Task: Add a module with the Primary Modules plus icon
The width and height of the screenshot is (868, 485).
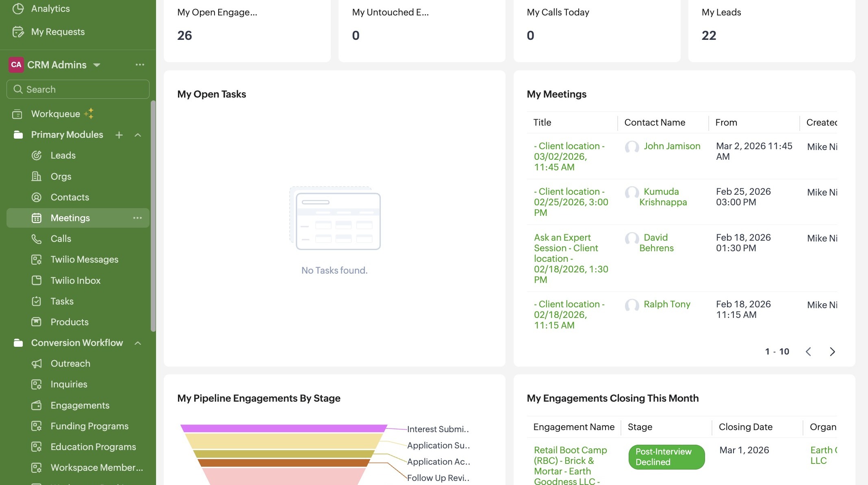Action: tap(119, 135)
